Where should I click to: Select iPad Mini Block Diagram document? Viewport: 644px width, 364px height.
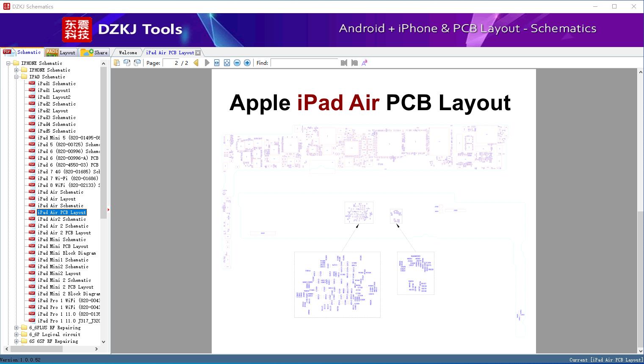point(68,253)
